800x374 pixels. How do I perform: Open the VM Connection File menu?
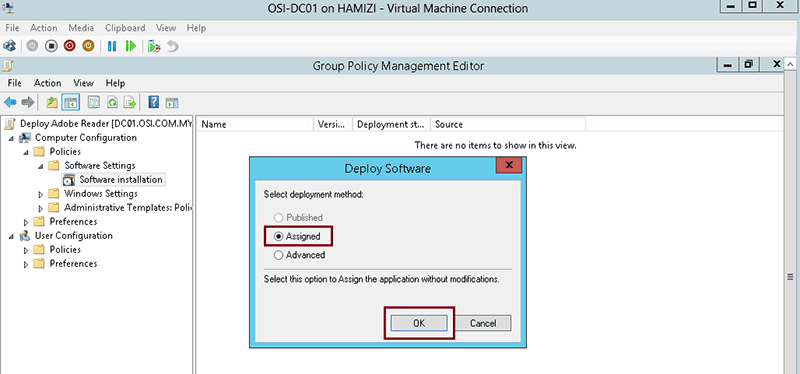[x=12, y=28]
